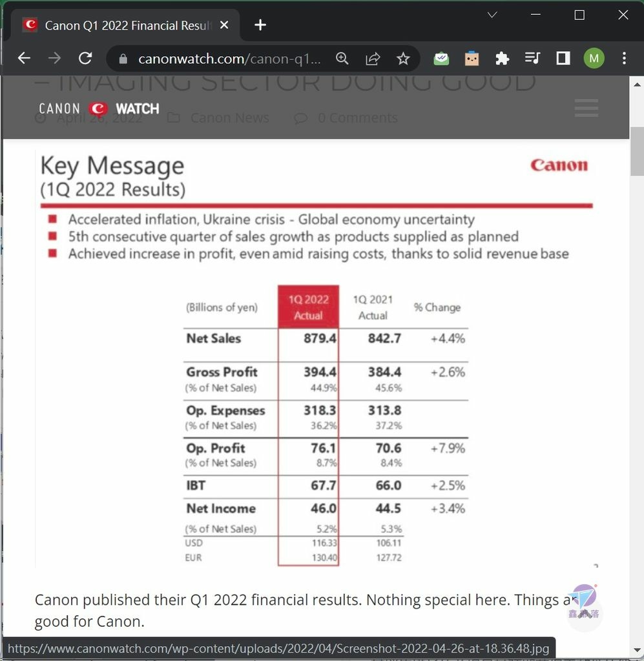Open a new browser tab
Image resolution: width=644 pixels, height=661 pixels.
(260, 25)
